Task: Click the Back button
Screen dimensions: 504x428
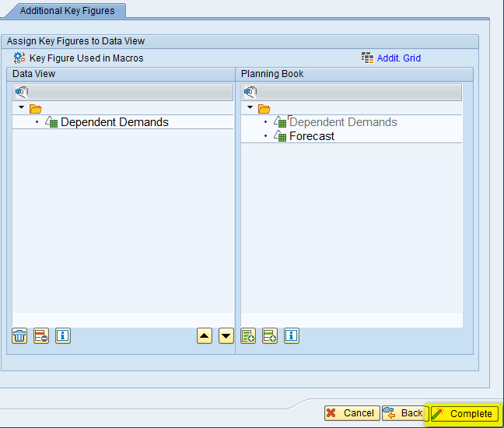Action: point(406,413)
